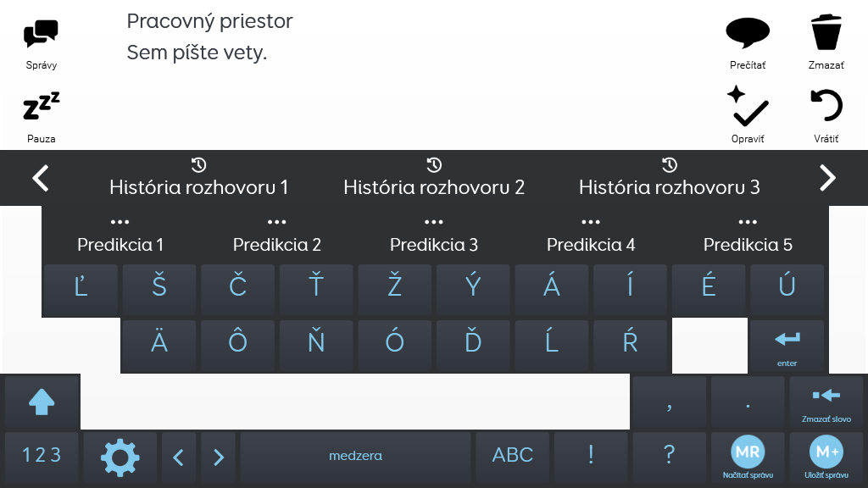The image size is (868, 488).
Task: Toggle the Shift up-arrow key
Action: [42, 402]
